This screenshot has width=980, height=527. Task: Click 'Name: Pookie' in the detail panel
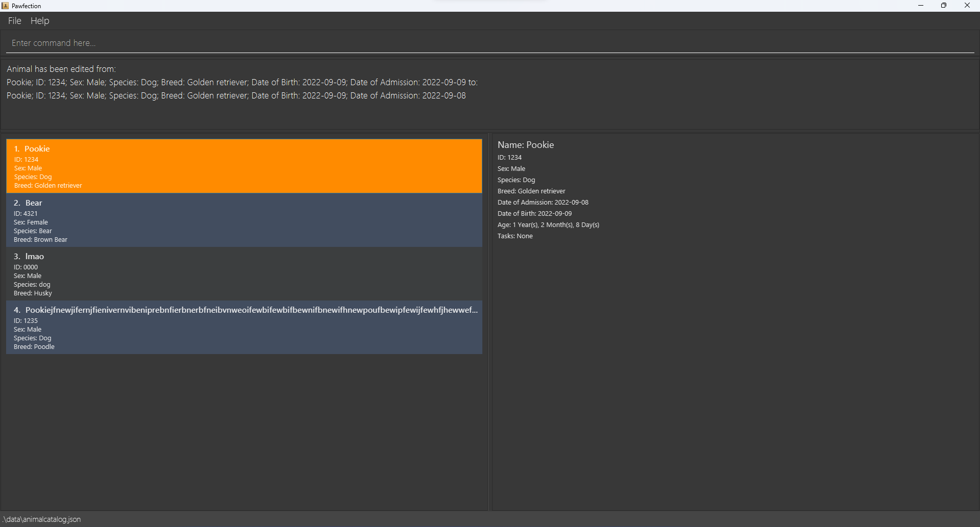[526, 145]
